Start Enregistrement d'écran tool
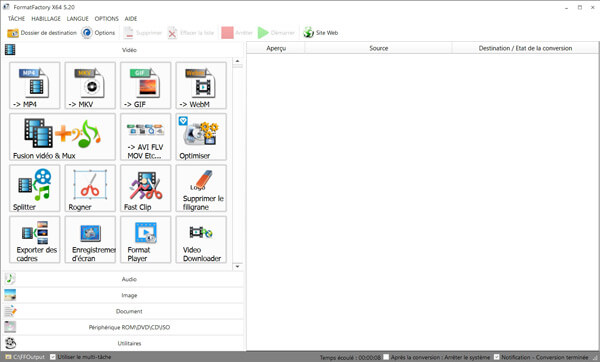 click(x=90, y=240)
